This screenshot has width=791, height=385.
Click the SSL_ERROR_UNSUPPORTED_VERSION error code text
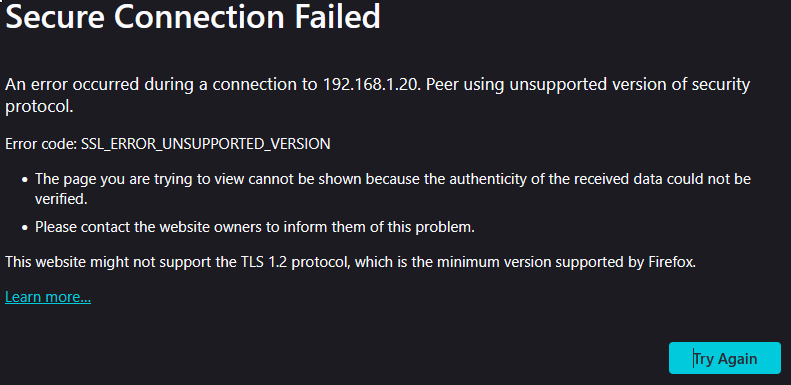pos(205,144)
